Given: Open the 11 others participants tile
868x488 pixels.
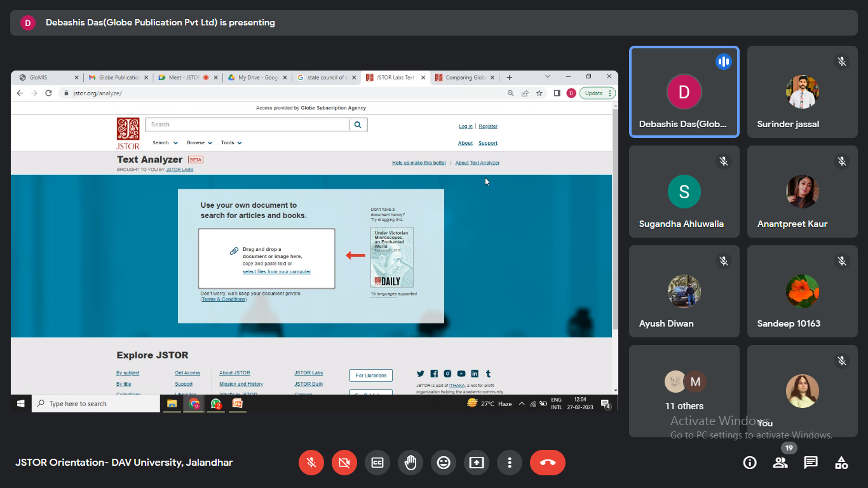Looking at the screenshot, I should tap(684, 391).
